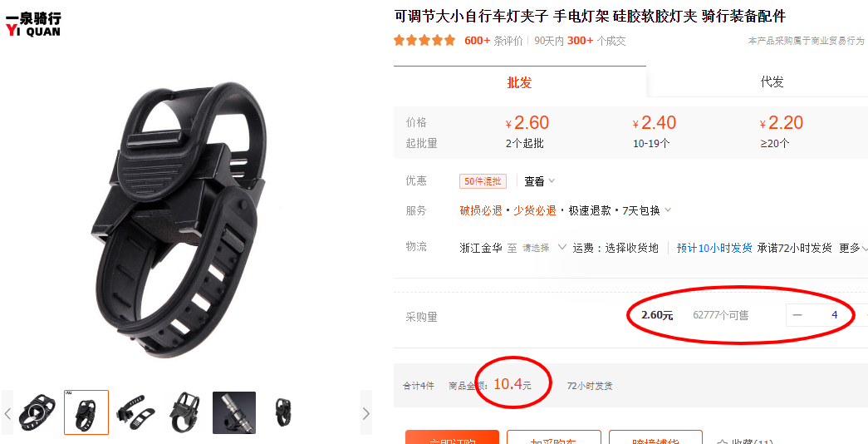Click the quantity input field showing 4
868x444 pixels.
tap(834, 315)
